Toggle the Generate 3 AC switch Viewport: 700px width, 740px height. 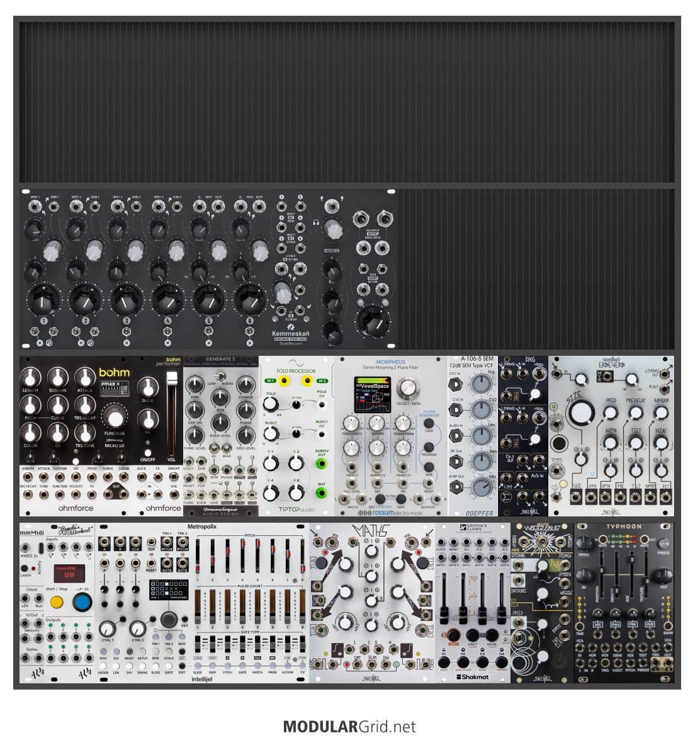213,449
